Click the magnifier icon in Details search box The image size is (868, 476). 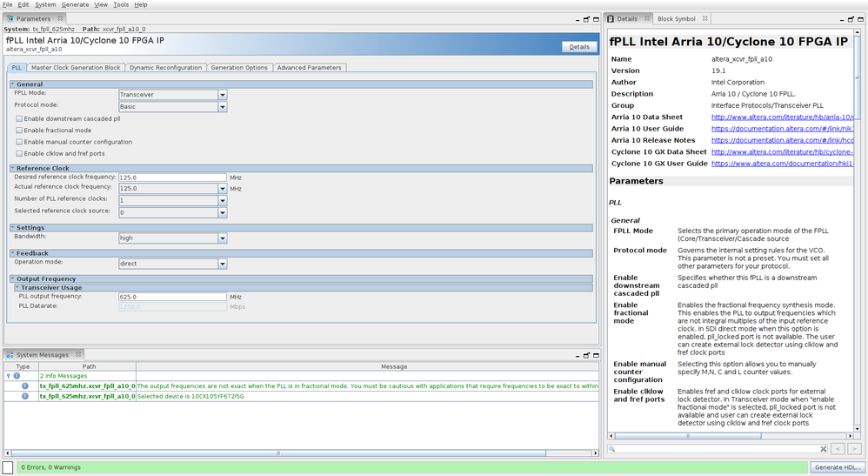[611, 449]
